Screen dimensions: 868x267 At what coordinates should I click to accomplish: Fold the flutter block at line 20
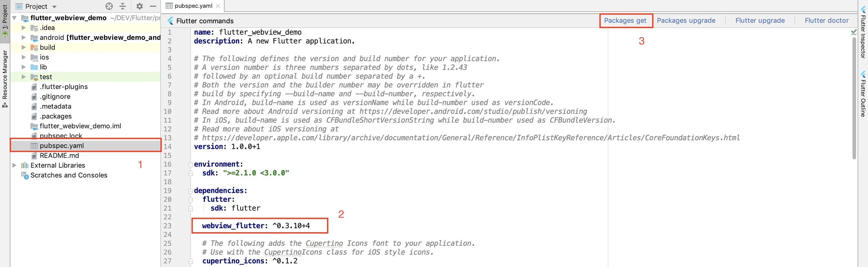tap(190, 200)
